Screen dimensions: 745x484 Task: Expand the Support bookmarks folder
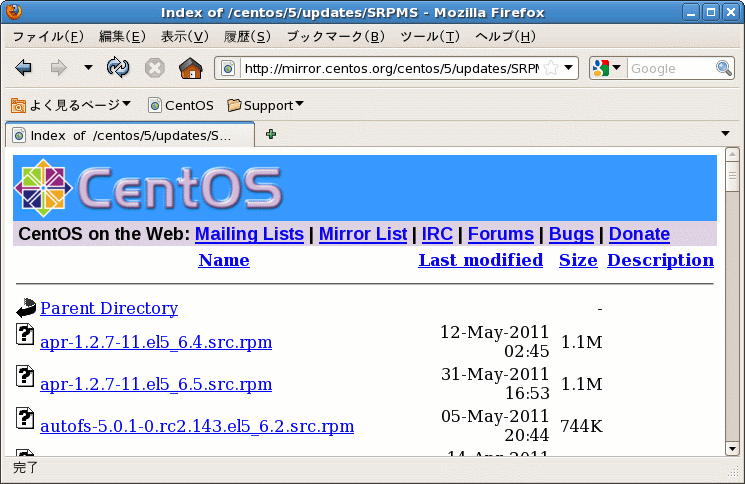coord(266,104)
